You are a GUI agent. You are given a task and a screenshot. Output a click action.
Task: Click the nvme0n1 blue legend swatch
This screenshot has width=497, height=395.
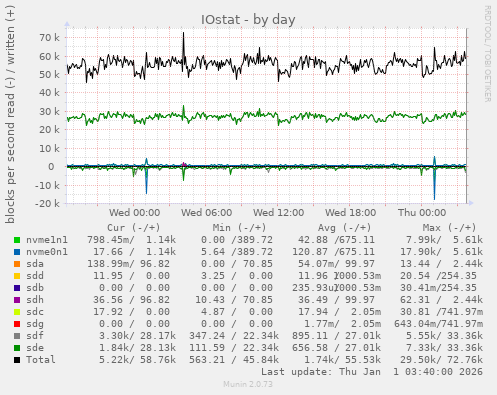point(17,252)
